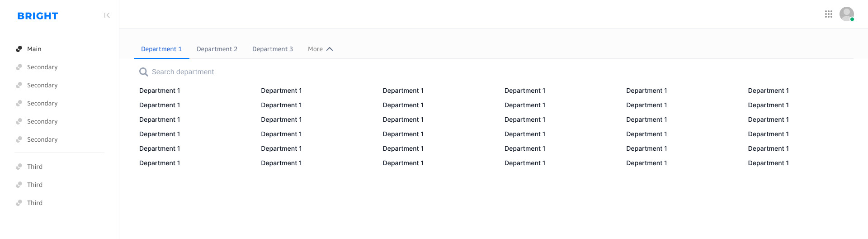868x239 pixels.
Task: Open the user profile avatar
Action: coord(847,14)
